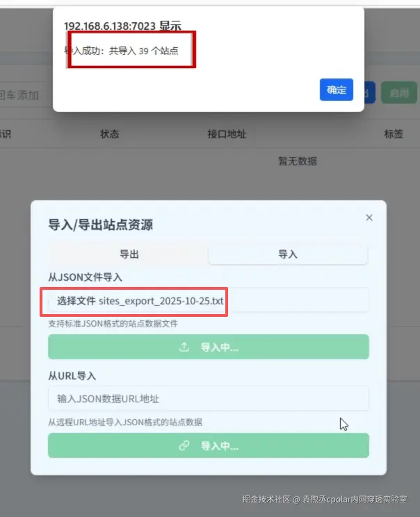Switch to the 导入 tab
This screenshot has width=420, height=517.
[288, 254]
